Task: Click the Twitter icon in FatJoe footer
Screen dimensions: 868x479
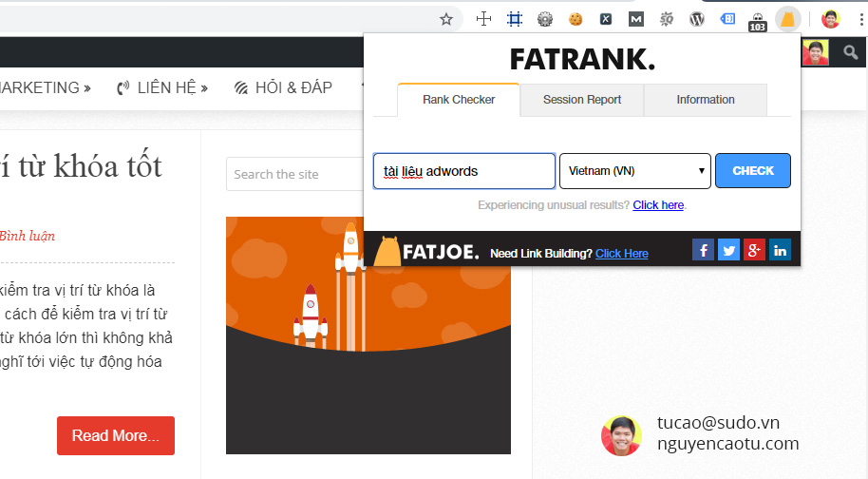Action: click(728, 250)
